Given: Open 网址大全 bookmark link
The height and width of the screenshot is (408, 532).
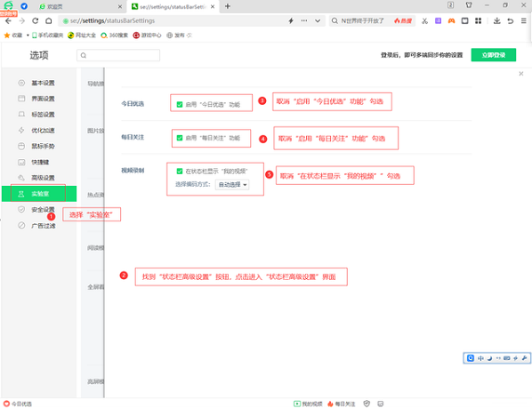Looking at the screenshot, I should [x=82, y=36].
